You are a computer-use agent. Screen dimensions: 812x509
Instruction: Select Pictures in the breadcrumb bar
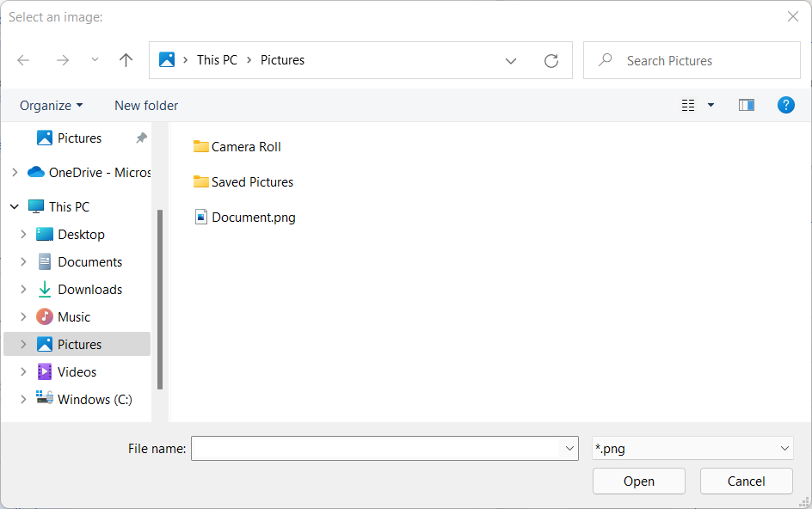[x=283, y=59]
